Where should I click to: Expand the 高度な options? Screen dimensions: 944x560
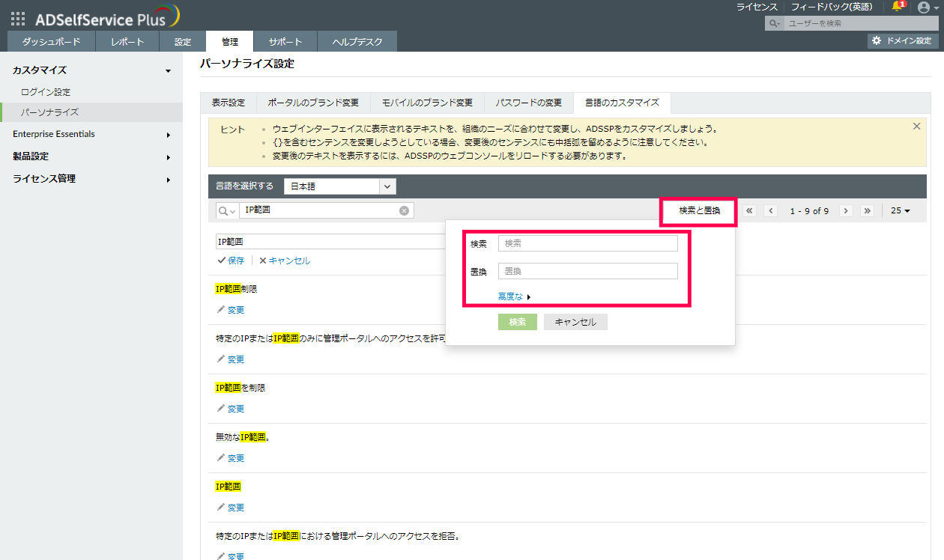pyautogui.click(x=514, y=296)
